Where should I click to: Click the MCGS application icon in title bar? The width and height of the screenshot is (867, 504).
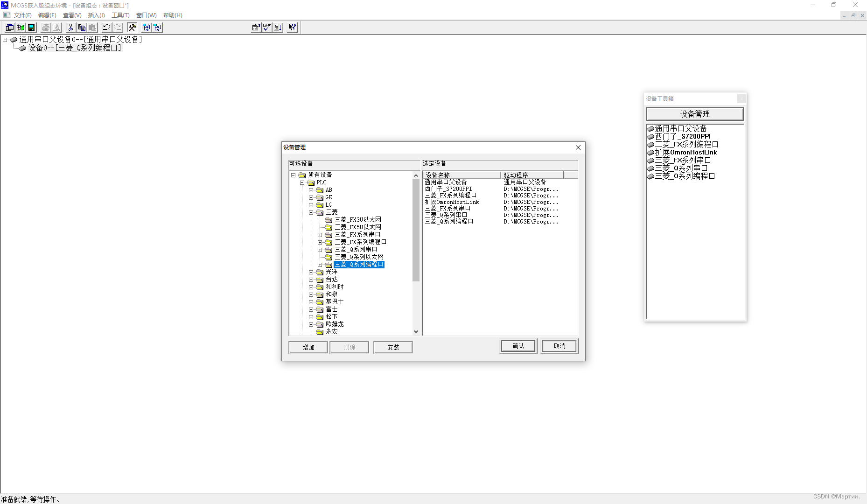point(5,5)
